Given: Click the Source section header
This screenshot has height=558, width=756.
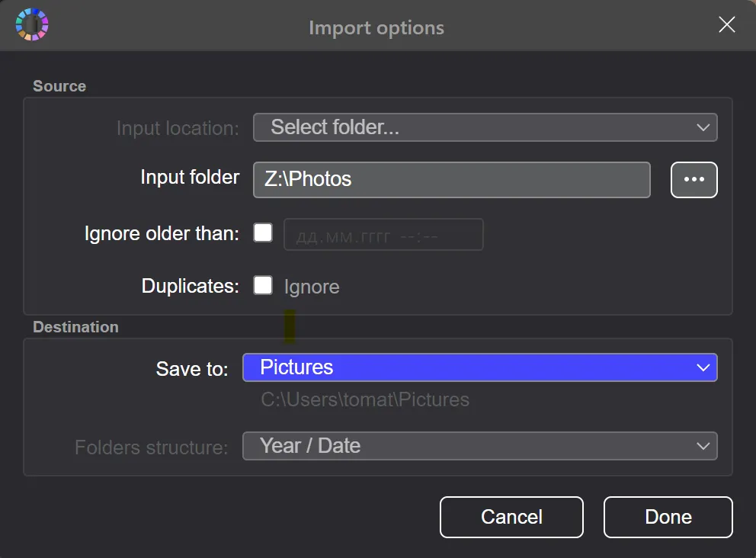Looking at the screenshot, I should point(59,86).
